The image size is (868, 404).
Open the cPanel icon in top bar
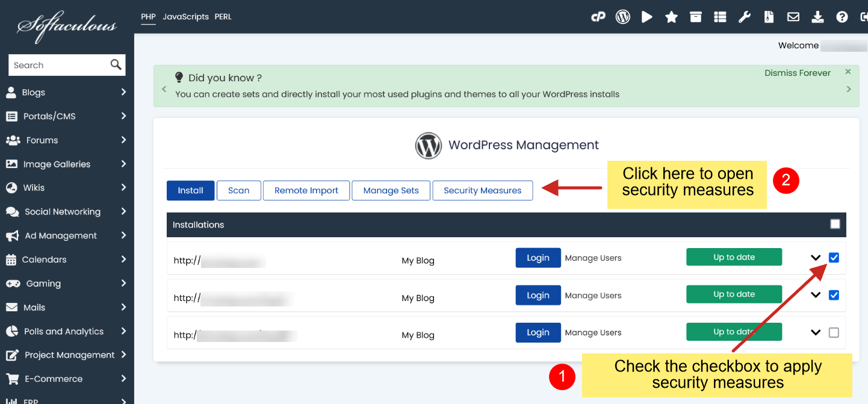[598, 17]
